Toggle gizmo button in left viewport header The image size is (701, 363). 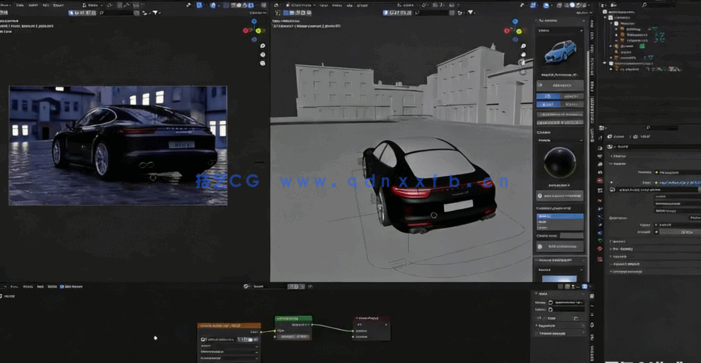pos(199,5)
